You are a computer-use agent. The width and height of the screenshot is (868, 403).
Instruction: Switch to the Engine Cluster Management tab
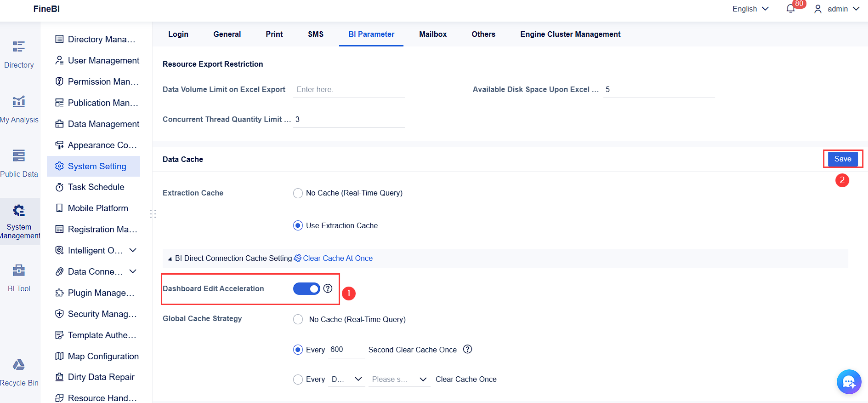[570, 34]
